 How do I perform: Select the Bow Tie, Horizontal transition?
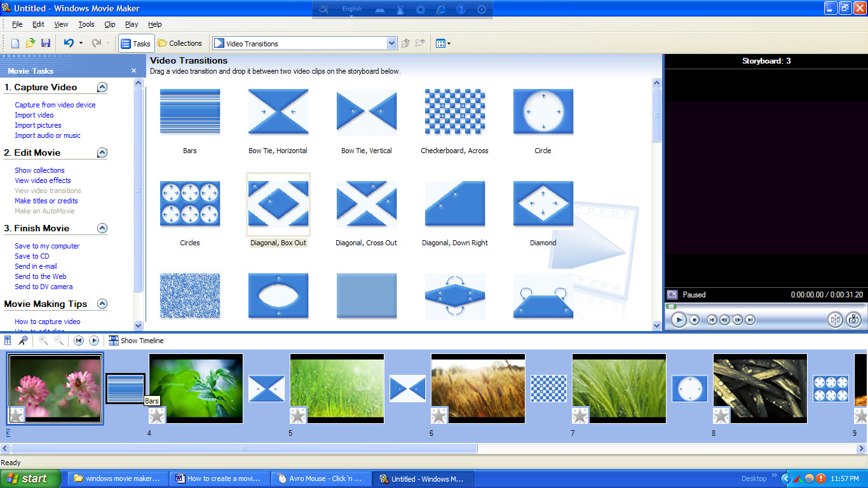278,112
